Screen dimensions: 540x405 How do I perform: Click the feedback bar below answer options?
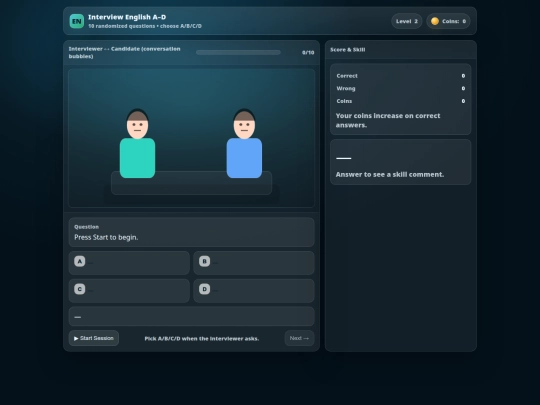click(191, 316)
